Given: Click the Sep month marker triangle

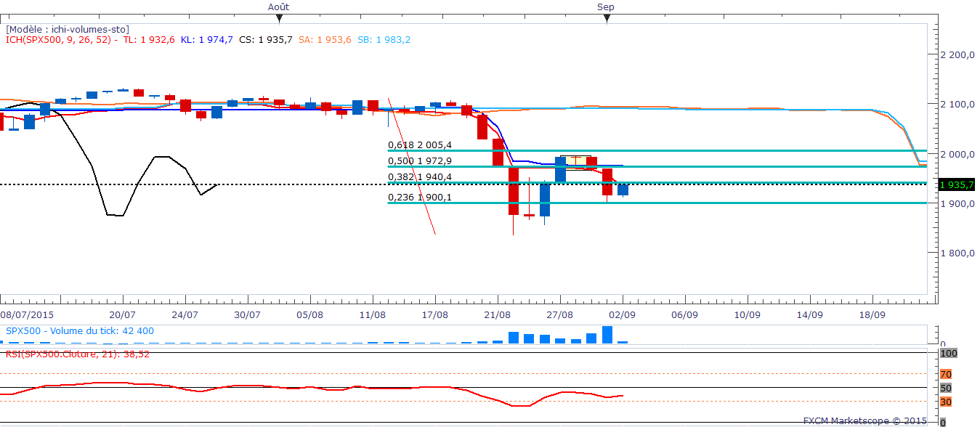Looking at the screenshot, I should [x=607, y=19].
